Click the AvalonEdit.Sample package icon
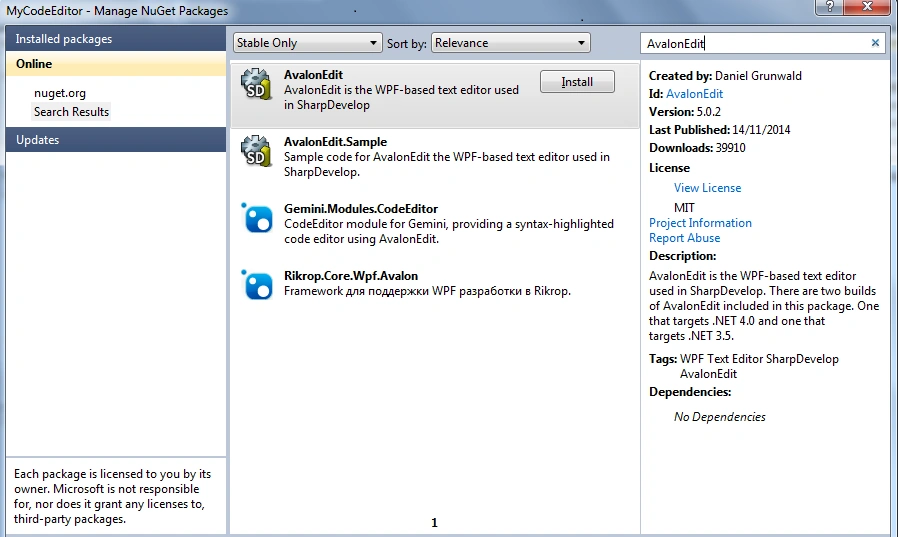This screenshot has height=537, width=898. 255,151
